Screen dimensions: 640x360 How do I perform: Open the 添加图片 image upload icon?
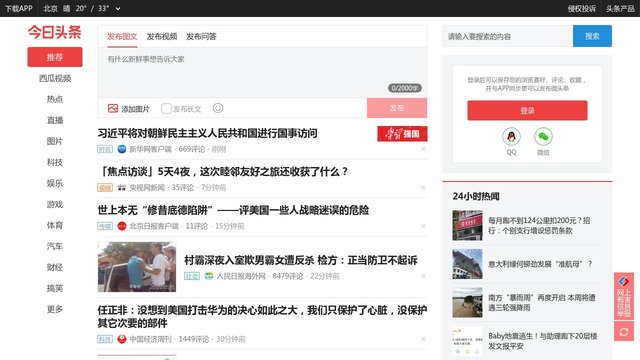pyautogui.click(x=113, y=108)
